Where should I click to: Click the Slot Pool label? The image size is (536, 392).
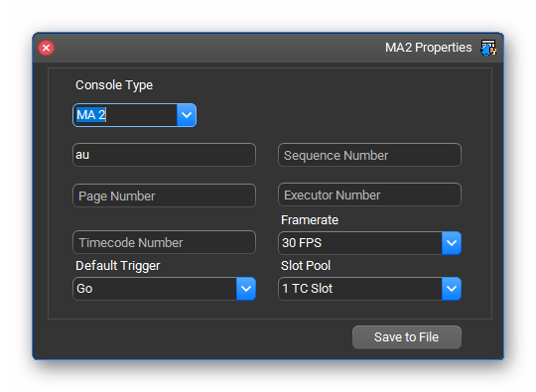click(x=306, y=266)
